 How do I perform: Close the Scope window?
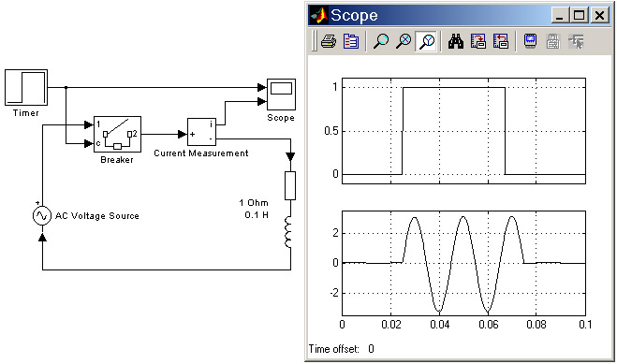tap(599, 15)
